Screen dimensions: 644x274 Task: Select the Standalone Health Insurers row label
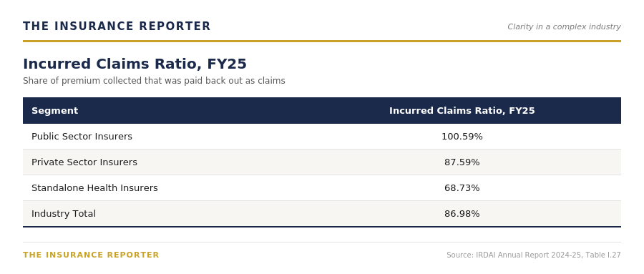94,188
